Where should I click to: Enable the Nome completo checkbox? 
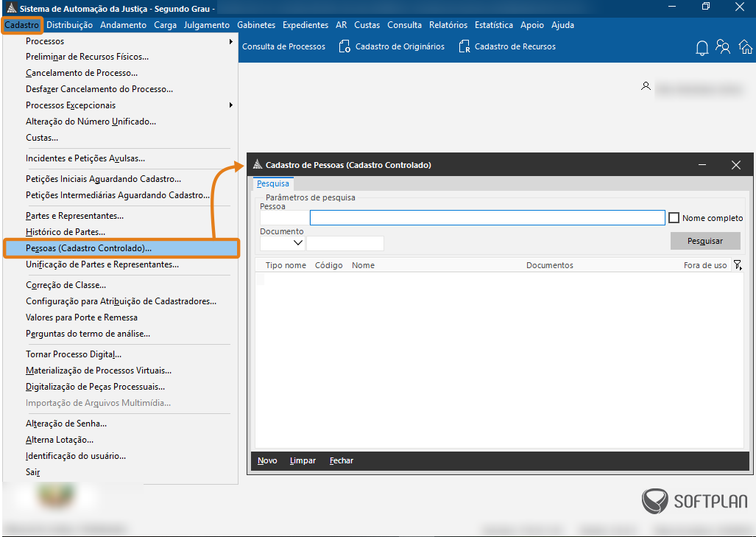[x=674, y=218]
